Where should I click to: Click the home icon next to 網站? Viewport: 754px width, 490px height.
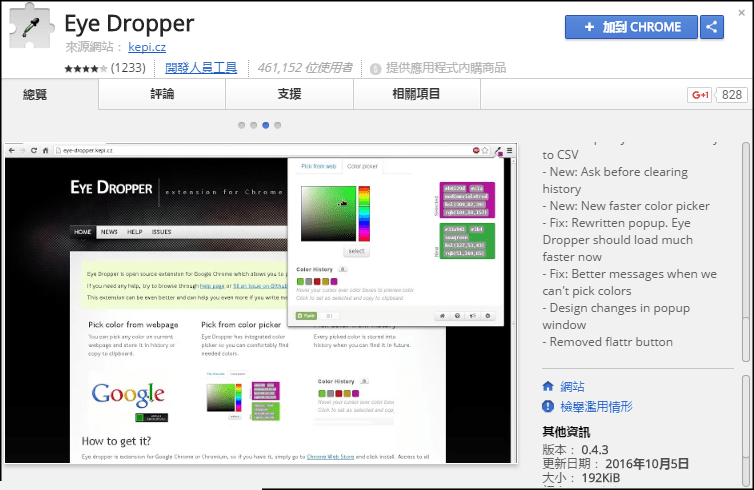(x=548, y=386)
